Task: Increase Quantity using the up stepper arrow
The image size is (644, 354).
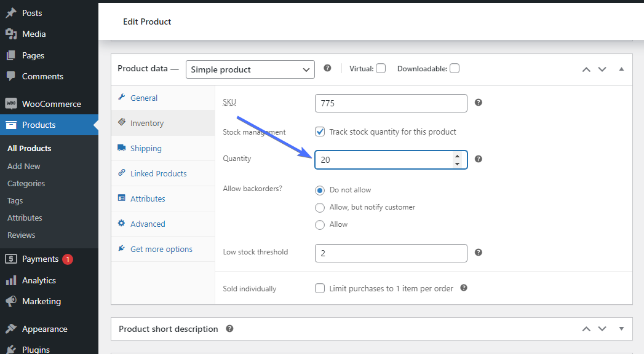Action: coord(457,156)
